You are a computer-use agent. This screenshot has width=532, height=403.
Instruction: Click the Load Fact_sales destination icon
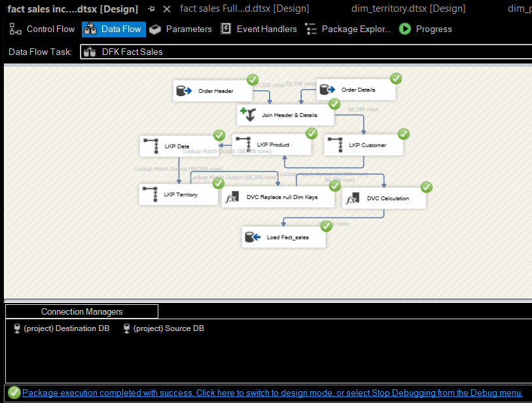(252, 237)
